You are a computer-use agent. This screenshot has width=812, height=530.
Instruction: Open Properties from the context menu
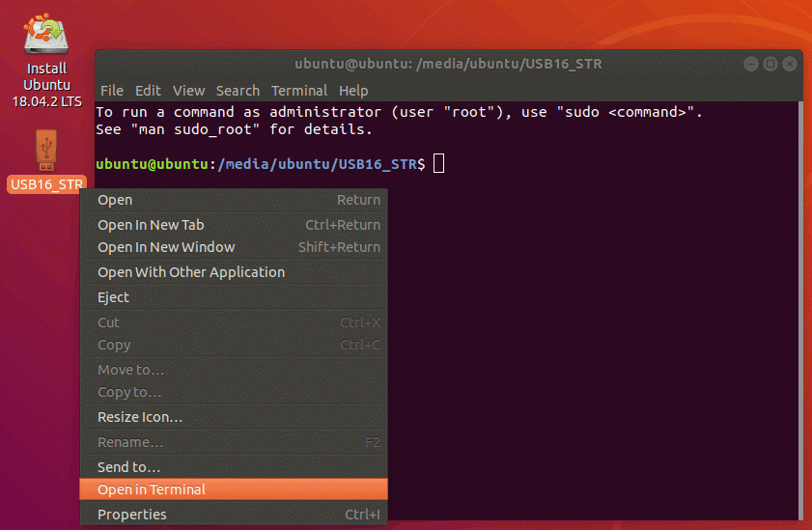pyautogui.click(x=234, y=515)
